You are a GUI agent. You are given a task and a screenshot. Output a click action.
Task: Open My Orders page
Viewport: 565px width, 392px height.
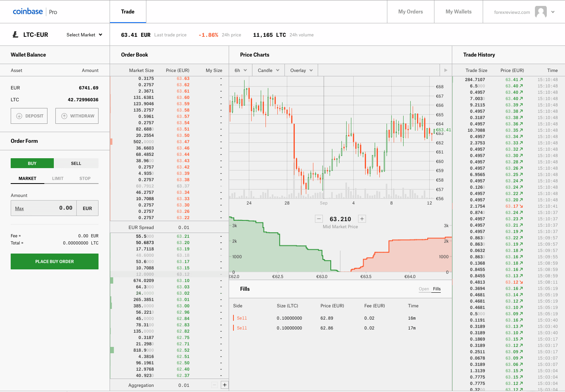point(411,12)
